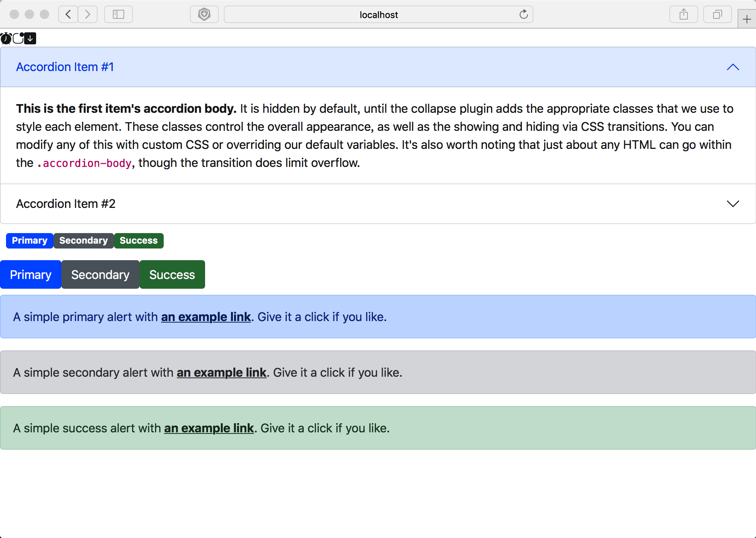
Task: Reload the localhost page
Action: (524, 14)
